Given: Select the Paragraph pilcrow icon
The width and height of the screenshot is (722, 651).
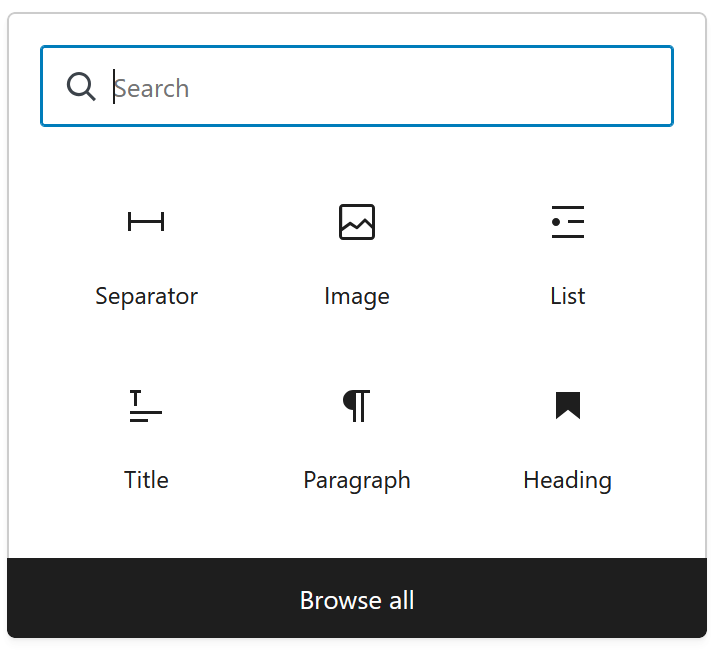Looking at the screenshot, I should click(357, 406).
